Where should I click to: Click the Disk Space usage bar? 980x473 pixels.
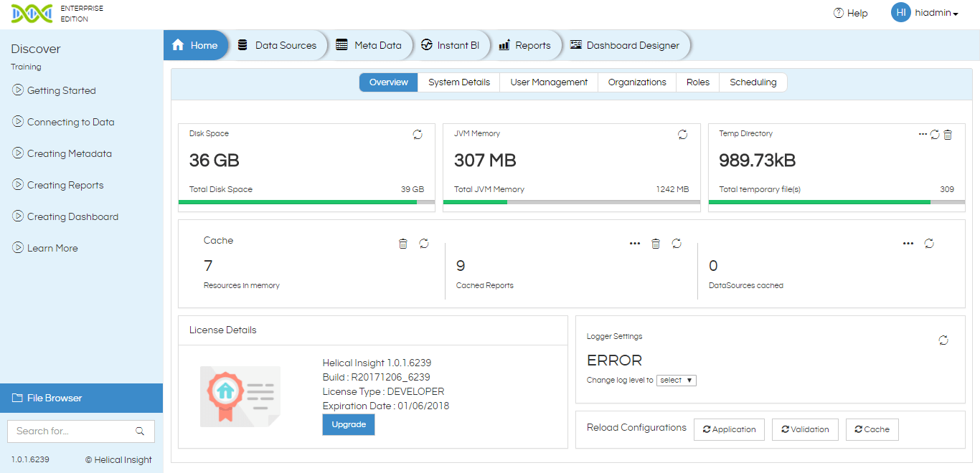coord(306,202)
